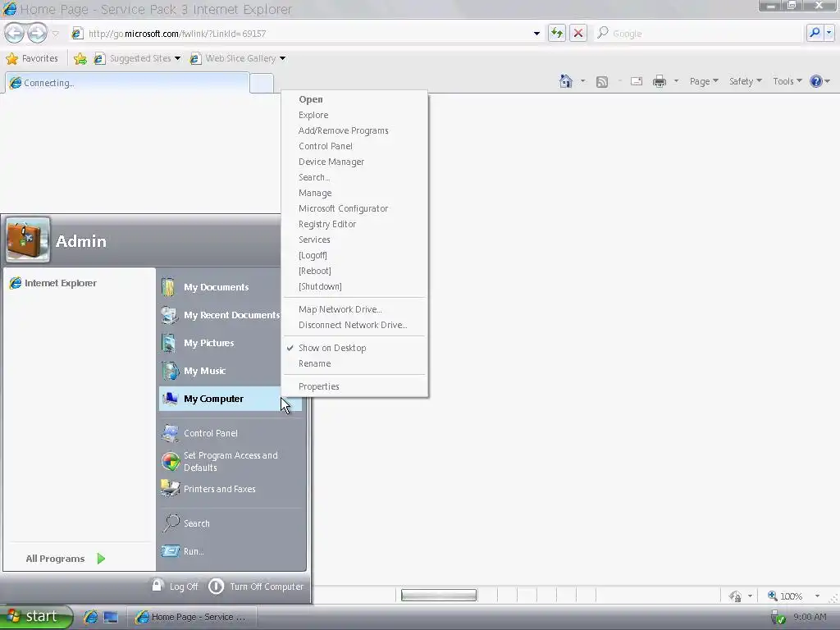Click Turn Off Computer button
The image size is (840, 630).
256,586
